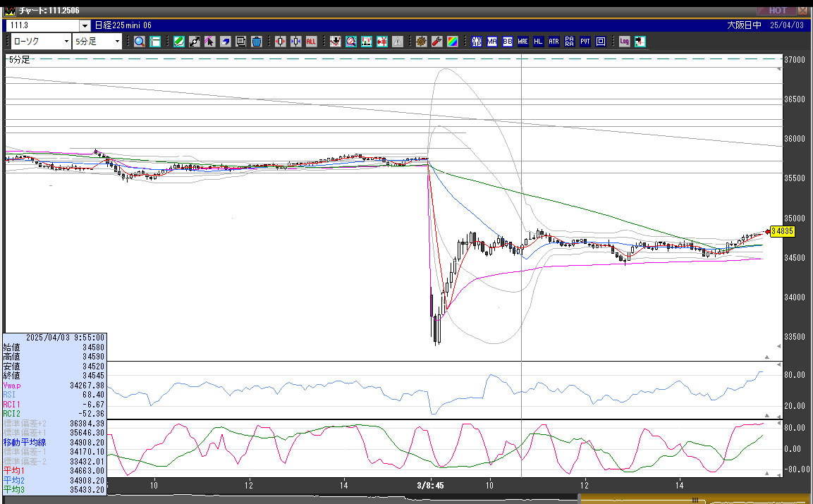Click the 大阪日中 session label

point(744,25)
